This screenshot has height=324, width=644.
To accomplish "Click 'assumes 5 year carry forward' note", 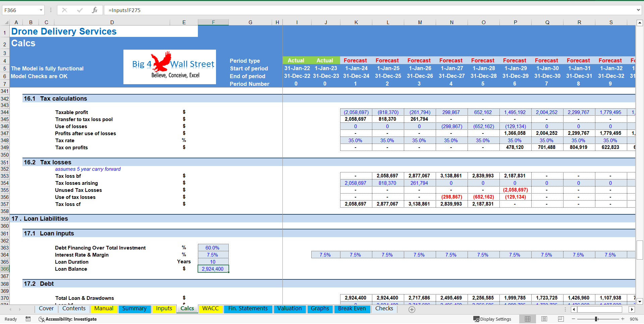I will point(88,169).
